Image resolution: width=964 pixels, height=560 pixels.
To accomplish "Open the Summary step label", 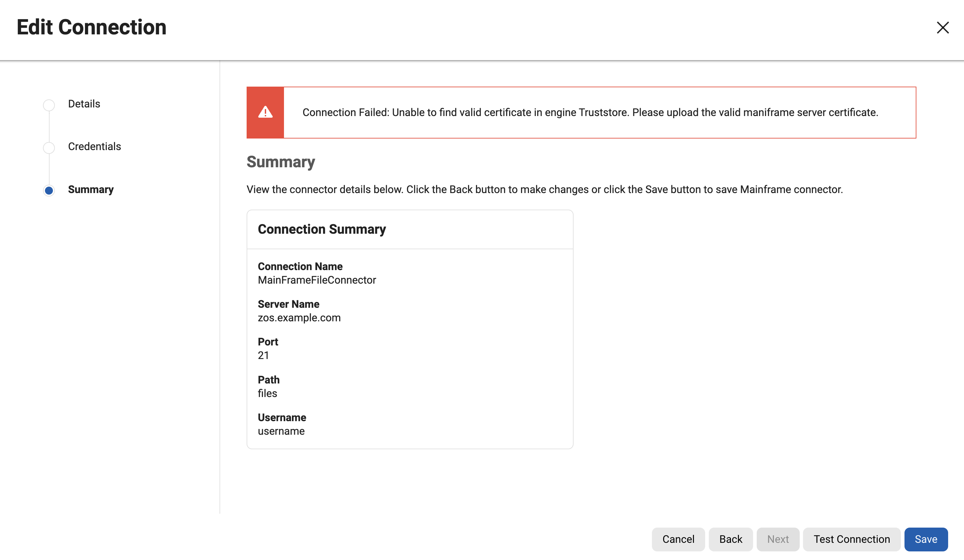I will click(91, 189).
